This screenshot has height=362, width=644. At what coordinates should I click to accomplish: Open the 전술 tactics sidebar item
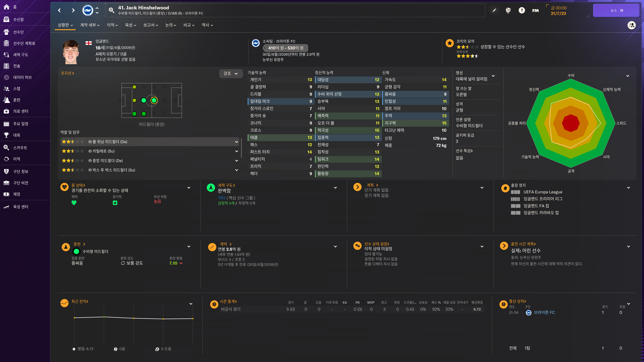[x=16, y=66]
